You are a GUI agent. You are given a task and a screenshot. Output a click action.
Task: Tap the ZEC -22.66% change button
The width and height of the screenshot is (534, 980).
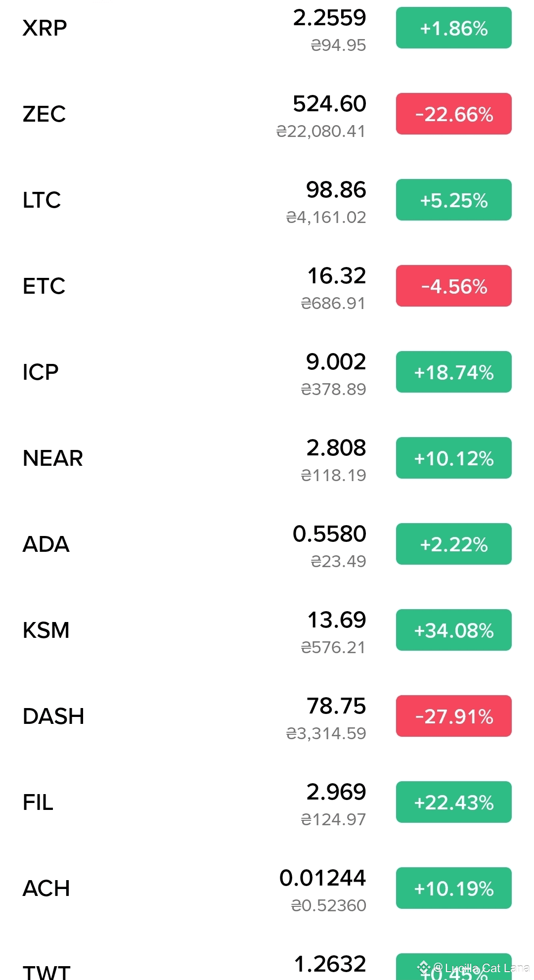point(453,114)
